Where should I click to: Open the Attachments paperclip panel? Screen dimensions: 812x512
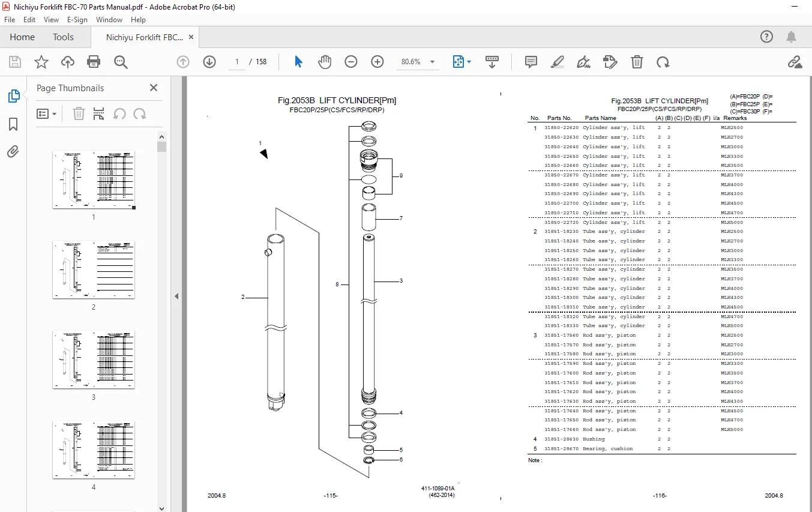[x=13, y=151]
